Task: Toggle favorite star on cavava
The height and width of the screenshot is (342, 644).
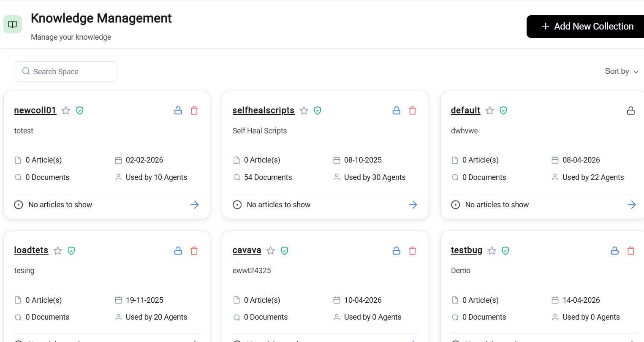Action: point(271,251)
